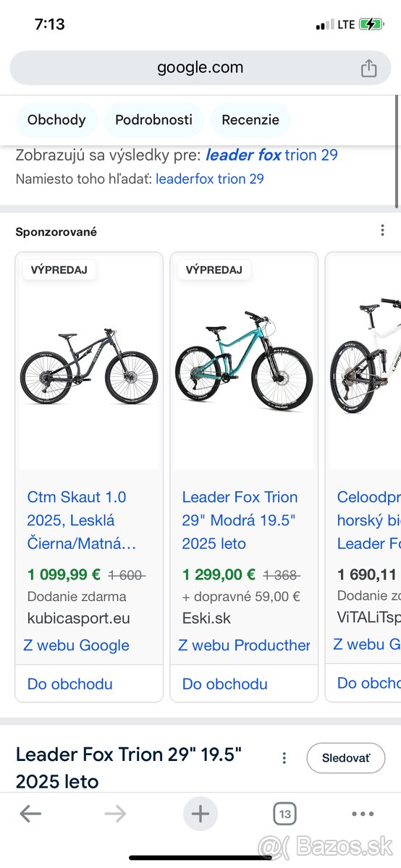401x868 pixels.
Task: Open the Ctm Skaut 1.0 2025 listing
Action: (x=82, y=520)
